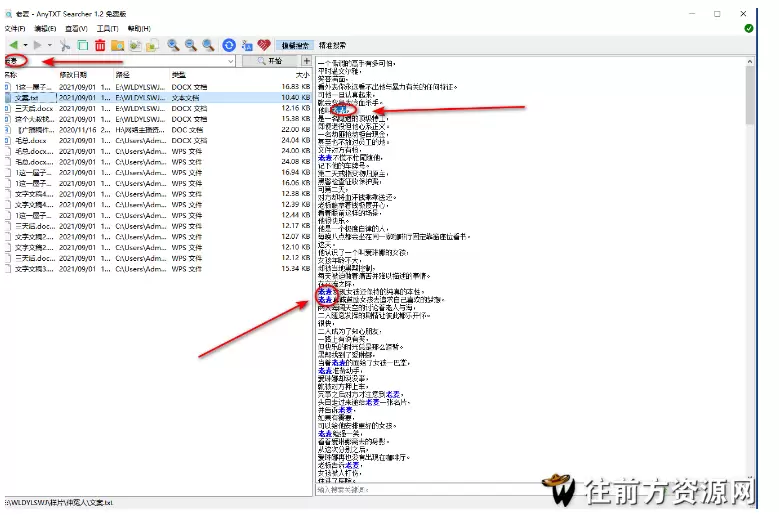
Task: Click the green check status icon
Action: (749, 28)
